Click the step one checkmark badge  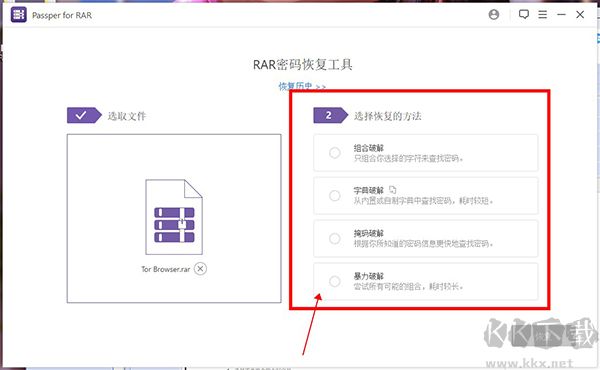[x=84, y=115]
